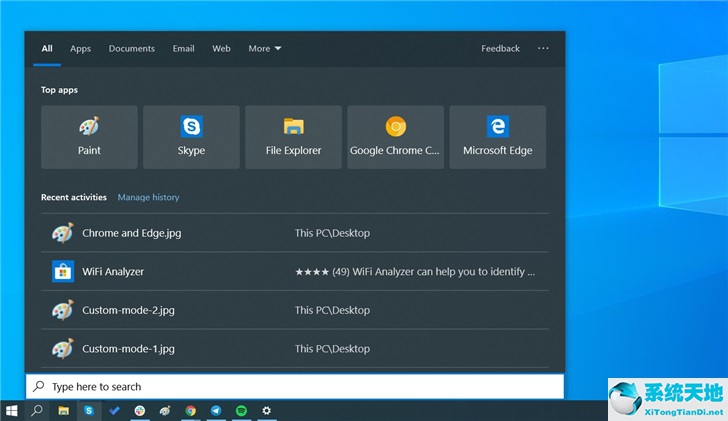
Task: Click the taskbar search magnifier icon
Action: 37,410
